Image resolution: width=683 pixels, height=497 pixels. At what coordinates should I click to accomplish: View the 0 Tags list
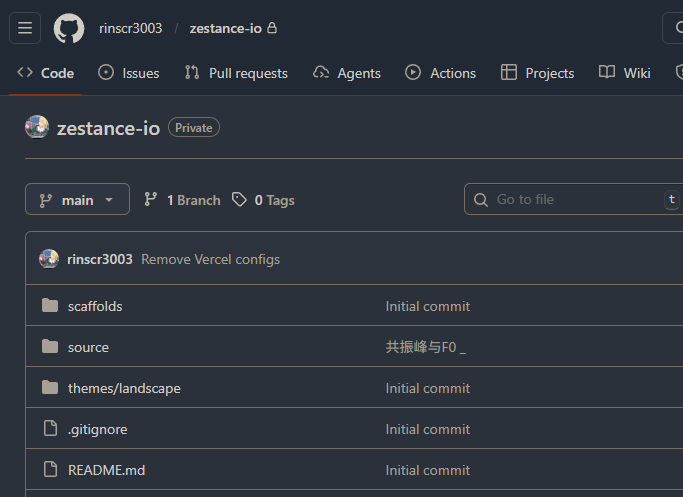pos(263,200)
